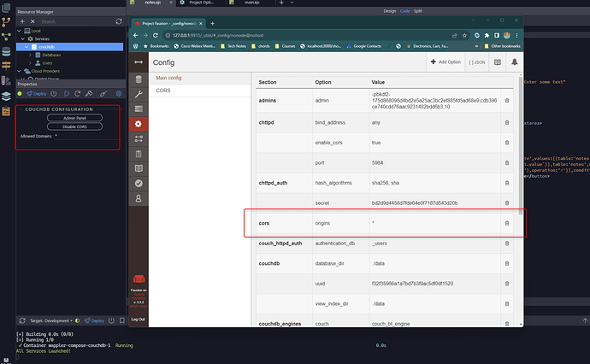This screenshot has width=590, height=364.
Task: Collapse the Cloud Providers tree node
Action: (x=19, y=71)
